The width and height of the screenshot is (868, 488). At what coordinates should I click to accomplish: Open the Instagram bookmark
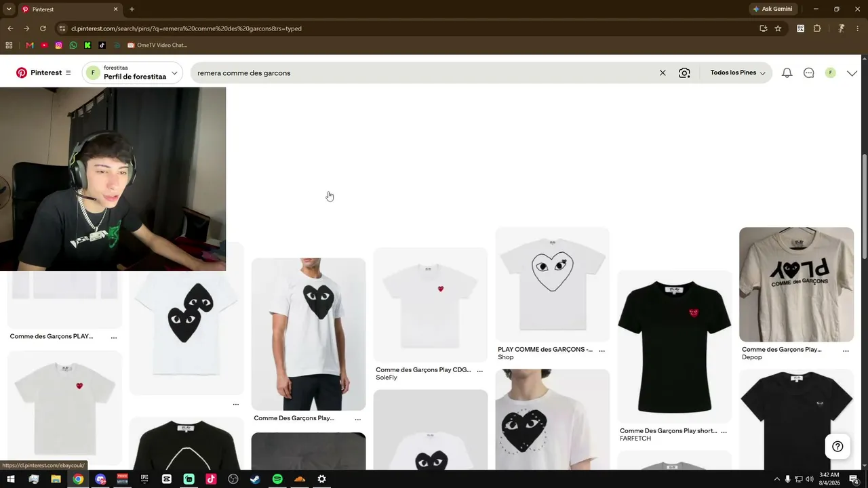pos(59,45)
